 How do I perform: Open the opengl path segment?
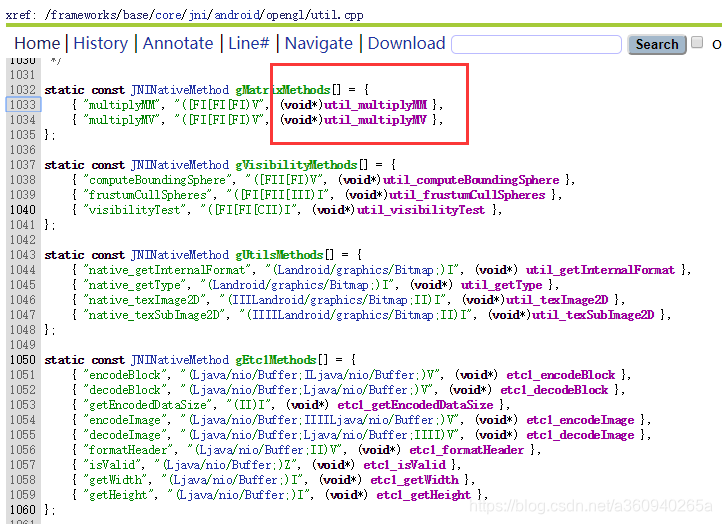pos(284,15)
